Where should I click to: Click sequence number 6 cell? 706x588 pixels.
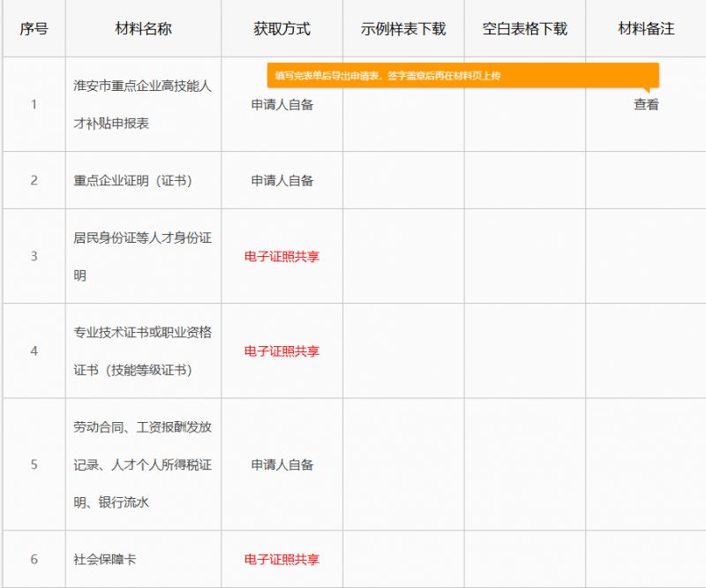click(x=34, y=559)
